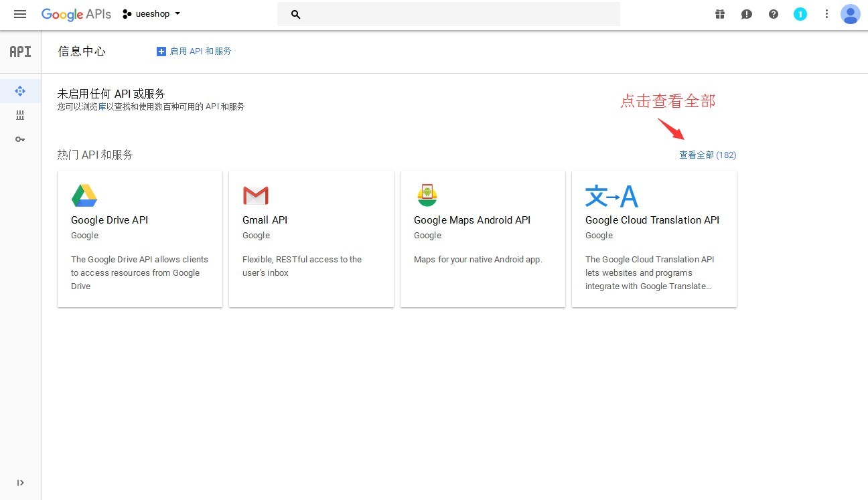Image resolution: width=868 pixels, height=500 pixels.
Task: Click 查看全部 (182) link
Action: point(707,155)
